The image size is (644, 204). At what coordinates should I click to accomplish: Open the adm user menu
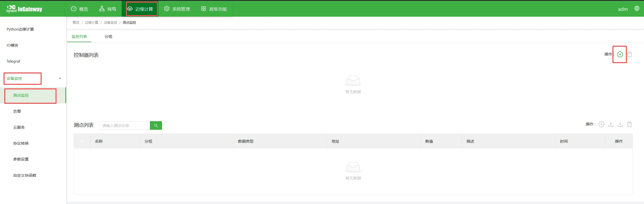(623, 9)
